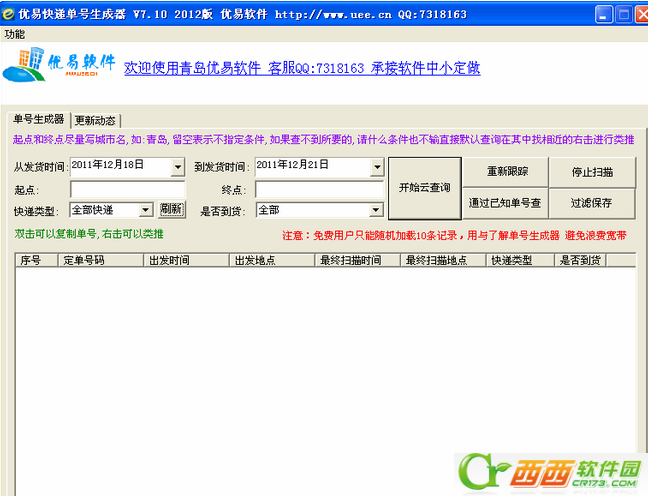Open the 功能 menu
Screen dimensions: 648x496
coord(15,34)
